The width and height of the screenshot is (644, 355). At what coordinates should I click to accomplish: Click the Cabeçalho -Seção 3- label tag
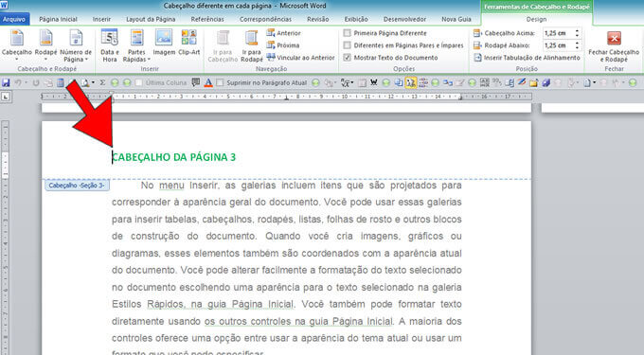pyautogui.click(x=77, y=186)
